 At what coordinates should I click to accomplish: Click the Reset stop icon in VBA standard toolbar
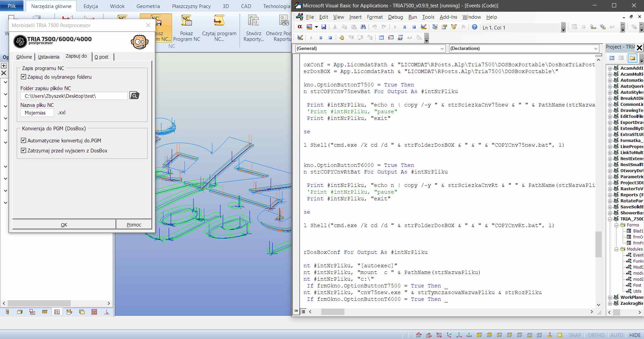(x=414, y=27)
